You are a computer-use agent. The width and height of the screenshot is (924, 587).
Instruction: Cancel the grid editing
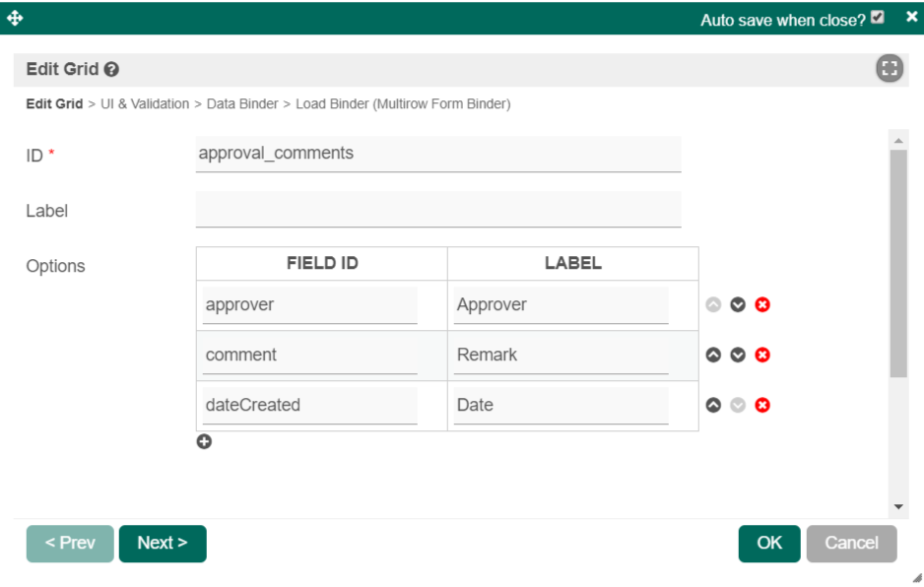coord(851,544)
